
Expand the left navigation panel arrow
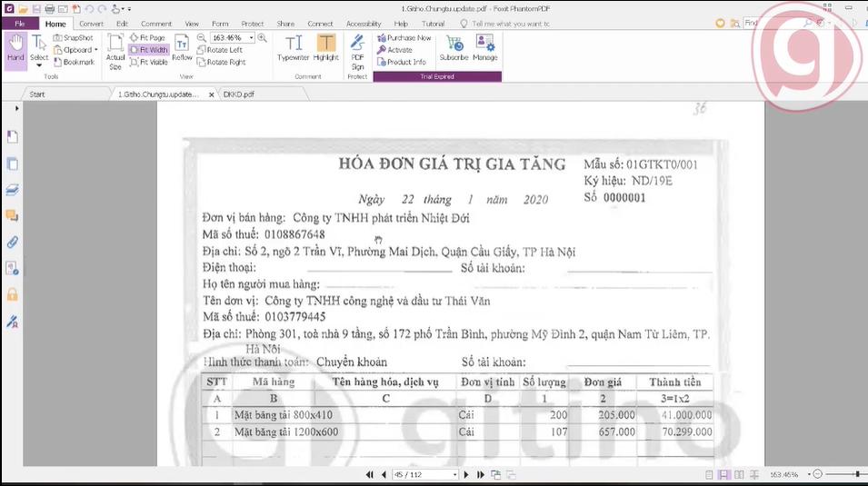(17, 108)
